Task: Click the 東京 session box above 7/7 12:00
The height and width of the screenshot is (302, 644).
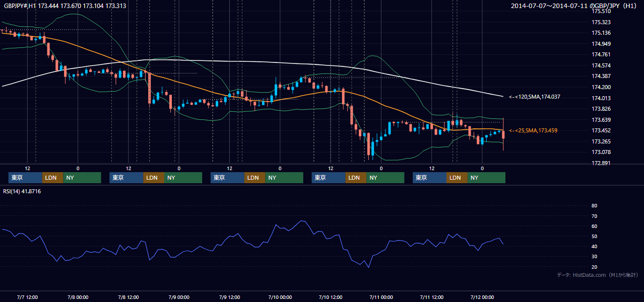Action: (26, 178)
